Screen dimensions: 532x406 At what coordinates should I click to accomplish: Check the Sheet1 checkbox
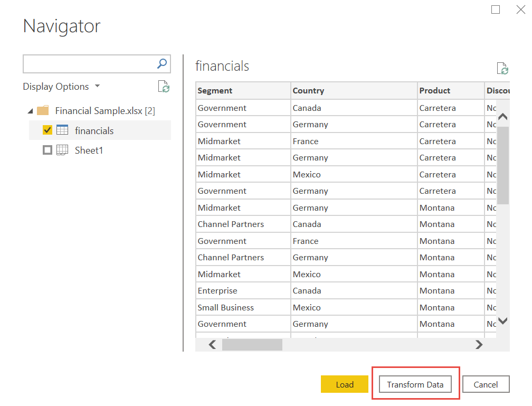point(47,150)
